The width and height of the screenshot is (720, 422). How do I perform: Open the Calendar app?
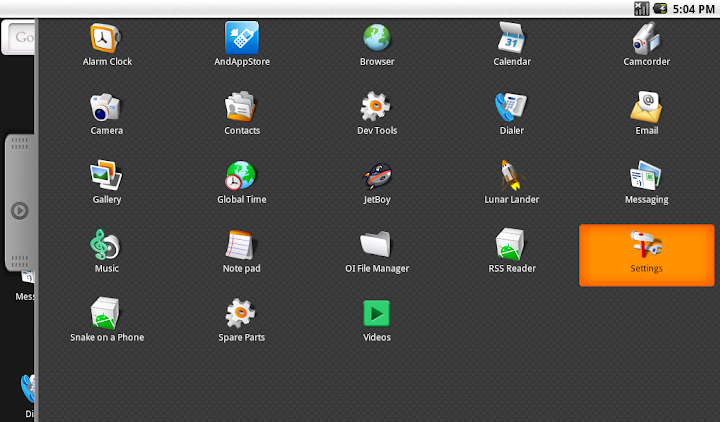point(512,45)
